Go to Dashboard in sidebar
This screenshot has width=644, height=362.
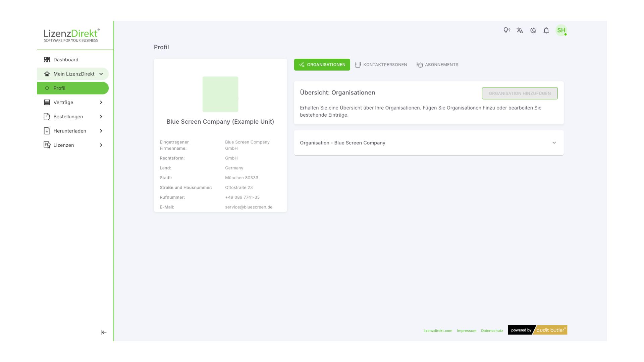[x=66, y=60]
